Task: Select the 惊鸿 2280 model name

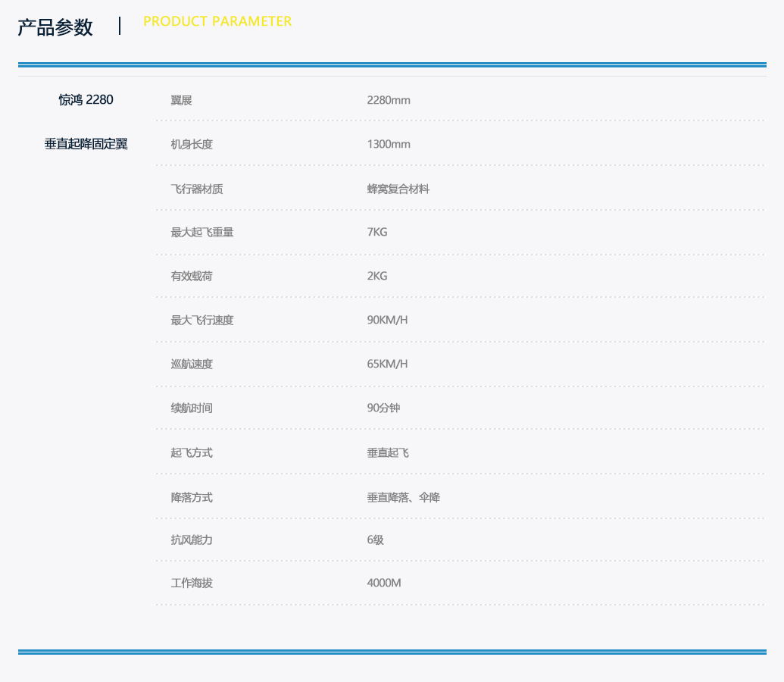Action: (86, 99)
